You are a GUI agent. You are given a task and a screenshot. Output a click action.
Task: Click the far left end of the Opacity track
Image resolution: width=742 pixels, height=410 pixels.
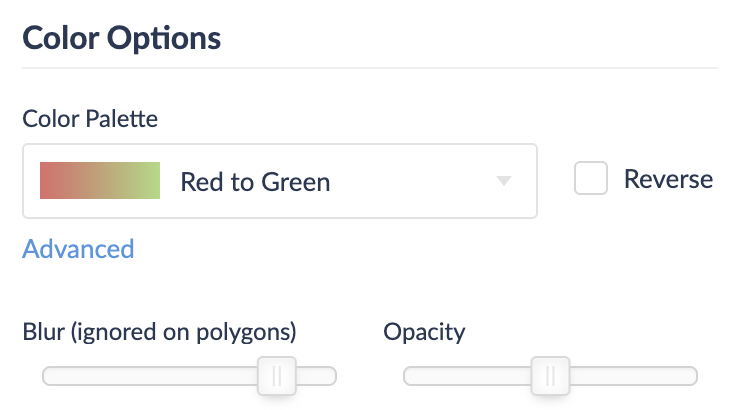pyautogui.click(x=408, y=376)
